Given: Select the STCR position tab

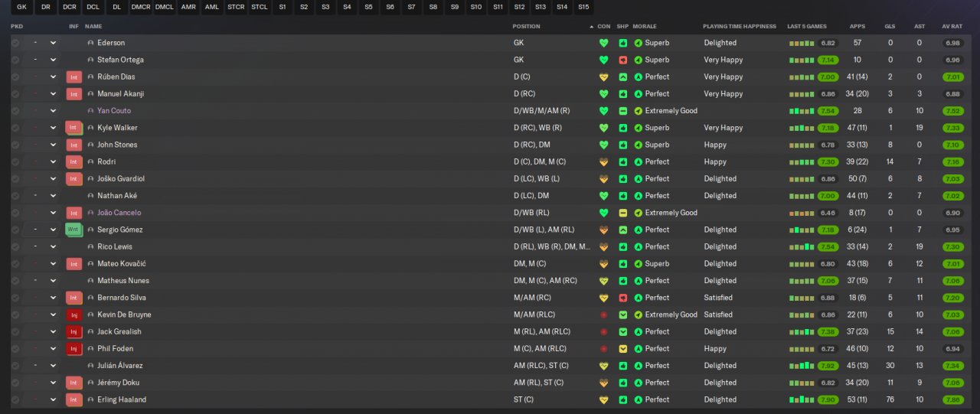Looking at the screenshot, I should click(x=236, y=7).
